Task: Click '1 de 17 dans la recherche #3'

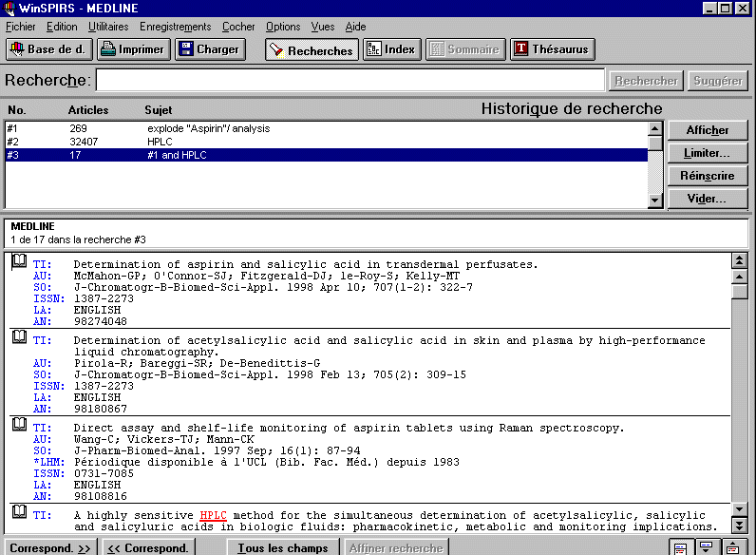Action: pos(78,239)
